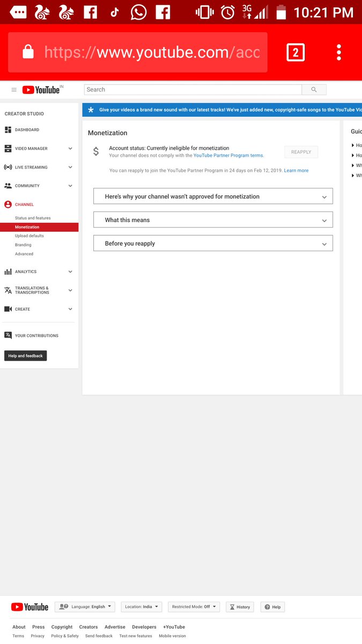Click the monetization dollar sign icon
The width and height of the screenshot is (362, 644).
tap(96, 151)
